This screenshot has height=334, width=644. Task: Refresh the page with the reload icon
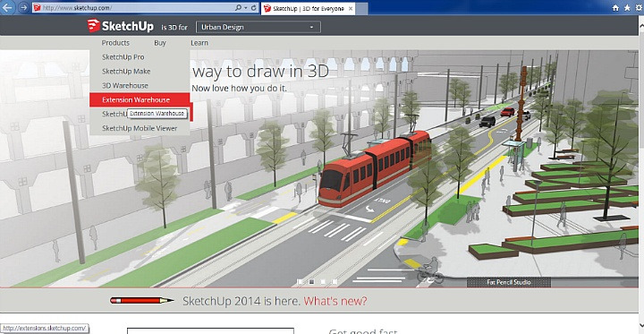[x=253, y=8]
